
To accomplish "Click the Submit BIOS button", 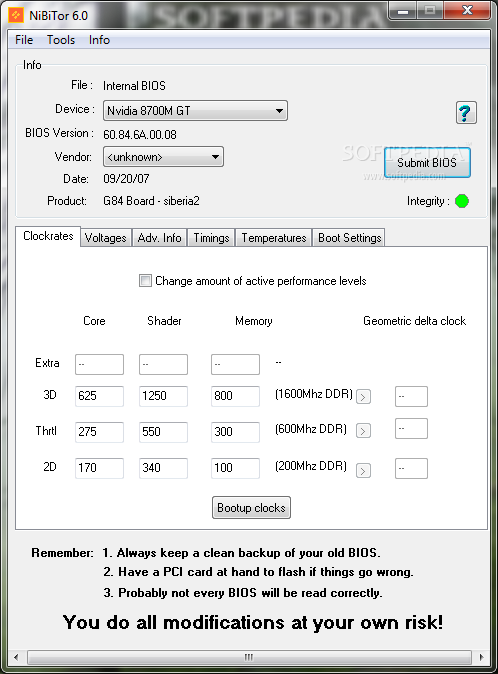I will (x=427, y=162).
